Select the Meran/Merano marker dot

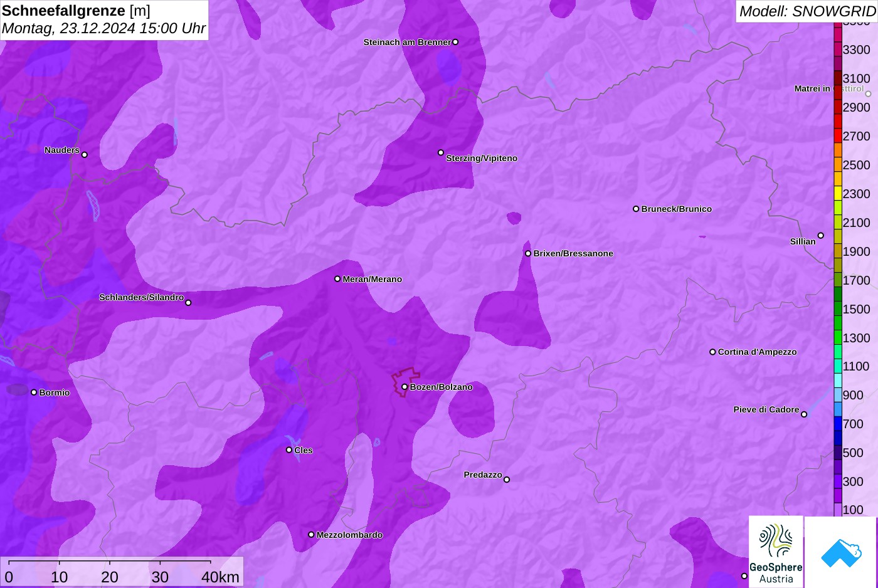coord(337,279)
